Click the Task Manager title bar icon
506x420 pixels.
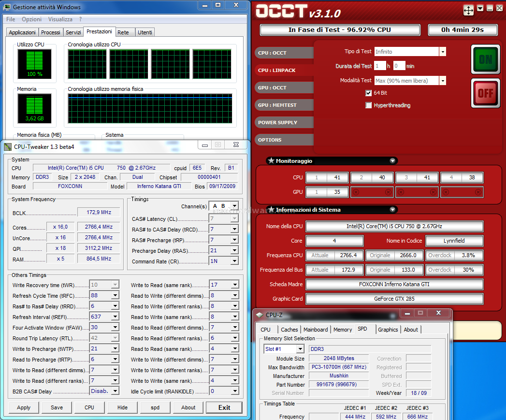[7, 7]
